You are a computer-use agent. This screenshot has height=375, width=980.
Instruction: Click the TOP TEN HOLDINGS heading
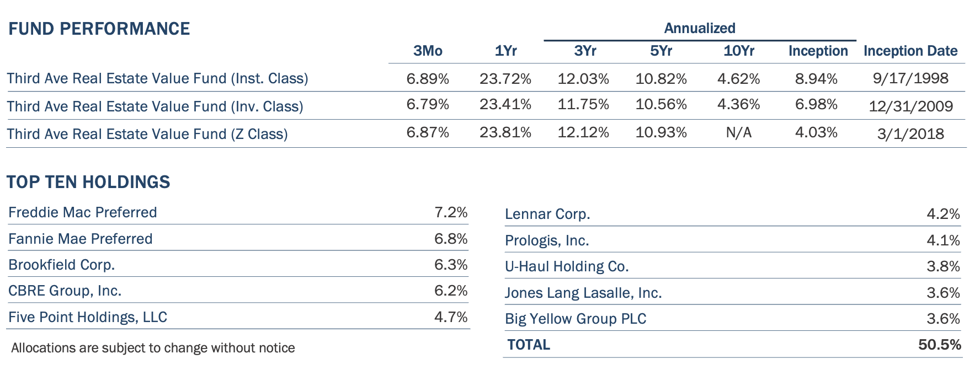point(88,182)
